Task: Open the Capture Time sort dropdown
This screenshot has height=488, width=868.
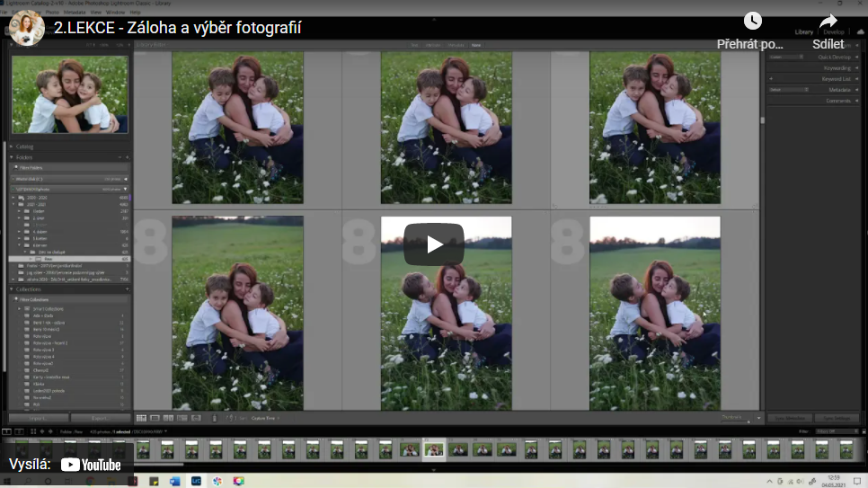Action: 266,418
